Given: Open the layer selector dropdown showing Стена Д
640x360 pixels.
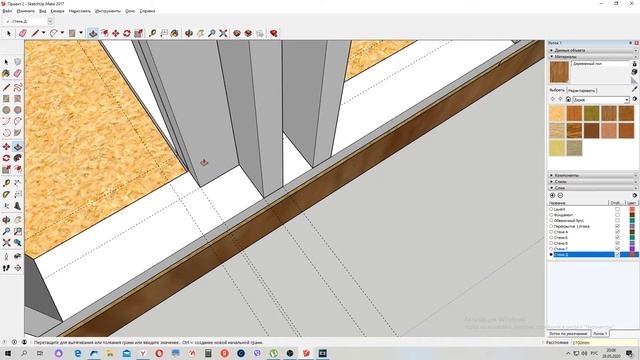Looking at the screenshot, I should coord(50,21).
